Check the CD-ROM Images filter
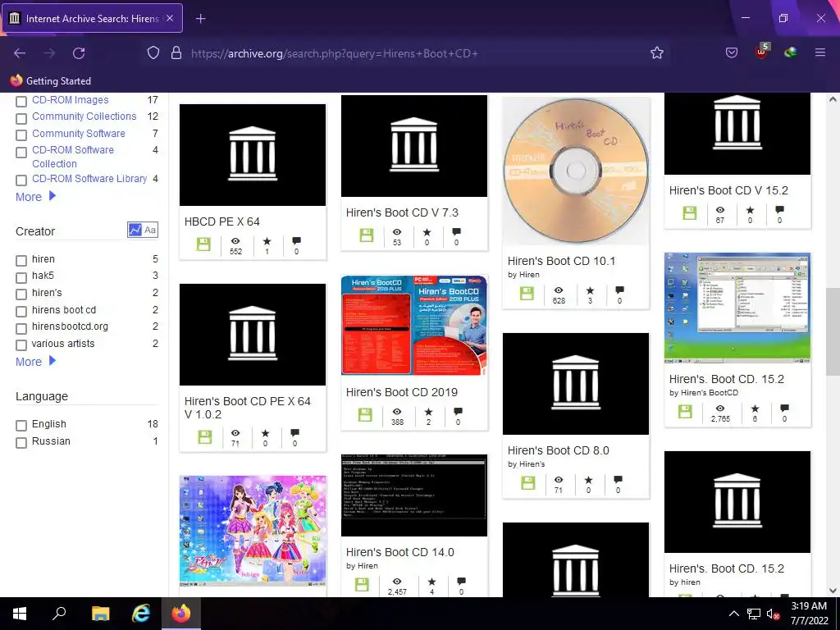The height and width of the screenshot is (630, 840). point(21,101)
